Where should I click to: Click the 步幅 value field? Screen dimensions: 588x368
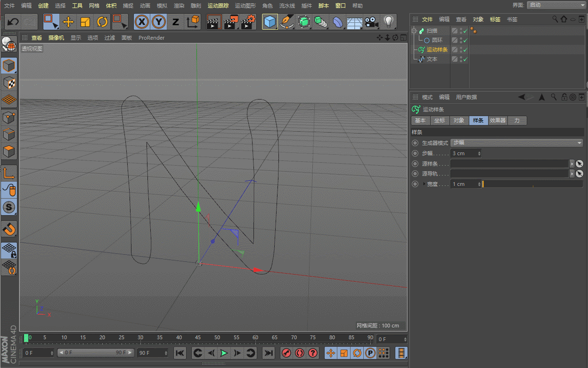[466, 153]
